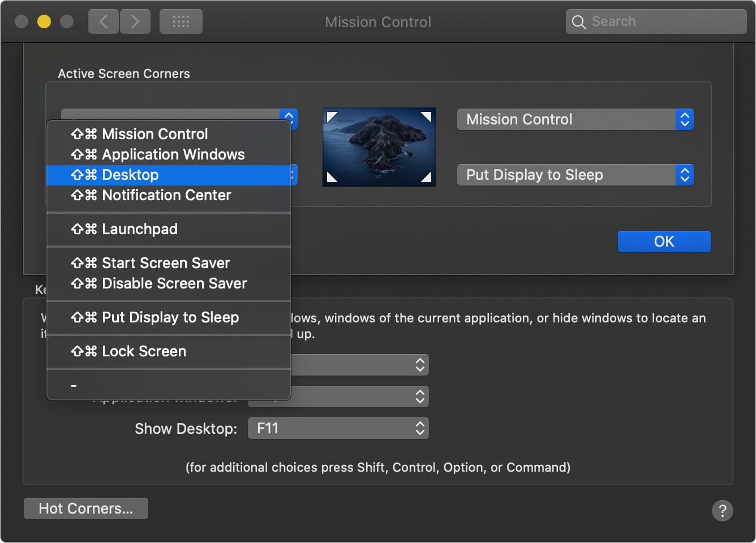Open top-right corner Mission Control dropdown

click(575, 119)
